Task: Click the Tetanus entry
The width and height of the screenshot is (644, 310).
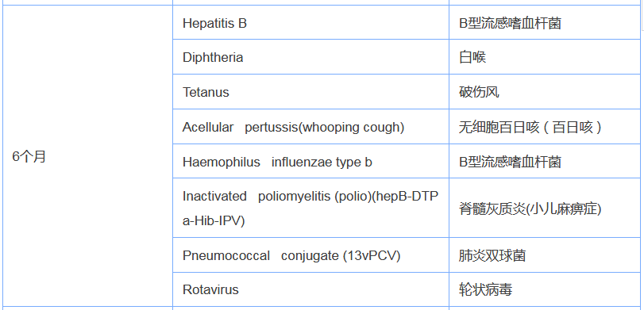Action: (311, 92)
